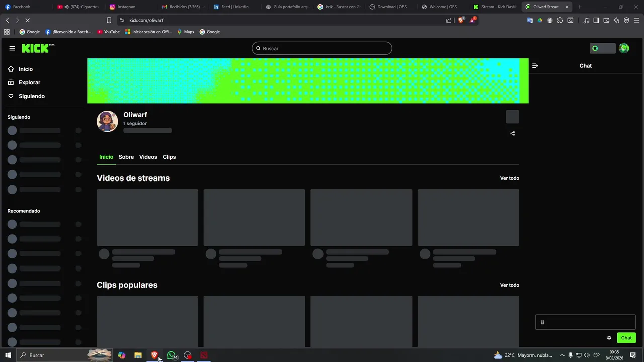Click the first Videos de streams thumbnail placeholder
The image size is (644, 362).
tap(147, 218)
